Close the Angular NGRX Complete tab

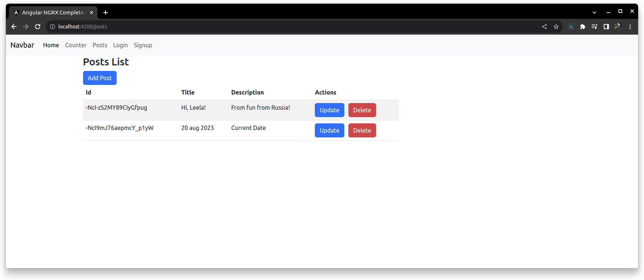click(92, 13)
